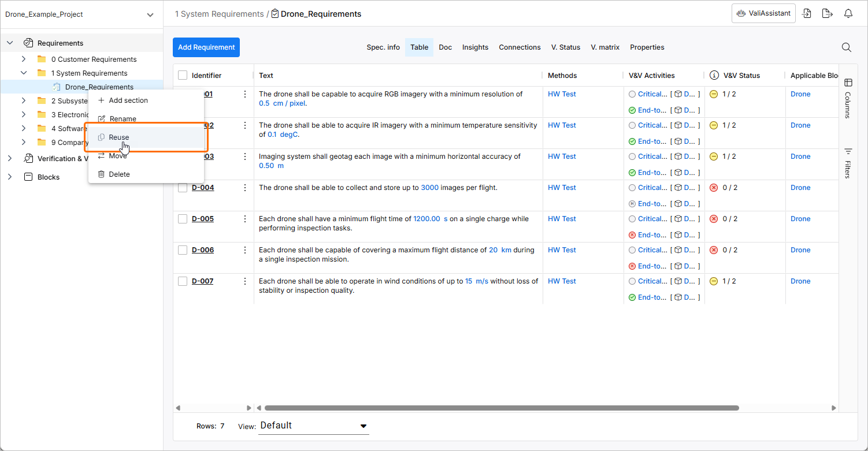This screenshot has height=451, width=868.
Task: Open the notifications bell
Action: (848, 14)
